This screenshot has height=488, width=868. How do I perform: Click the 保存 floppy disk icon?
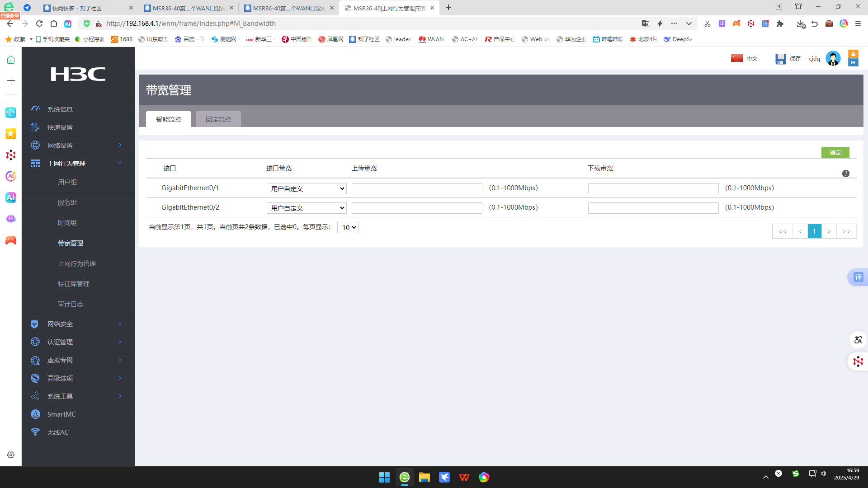tap(780, 59)
